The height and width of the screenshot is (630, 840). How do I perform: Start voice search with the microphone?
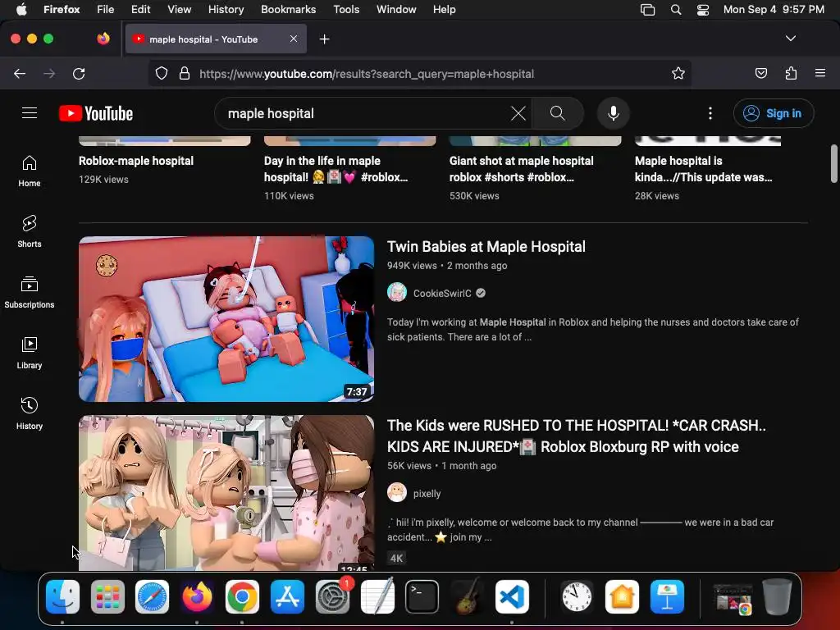[x=614, y=113]
